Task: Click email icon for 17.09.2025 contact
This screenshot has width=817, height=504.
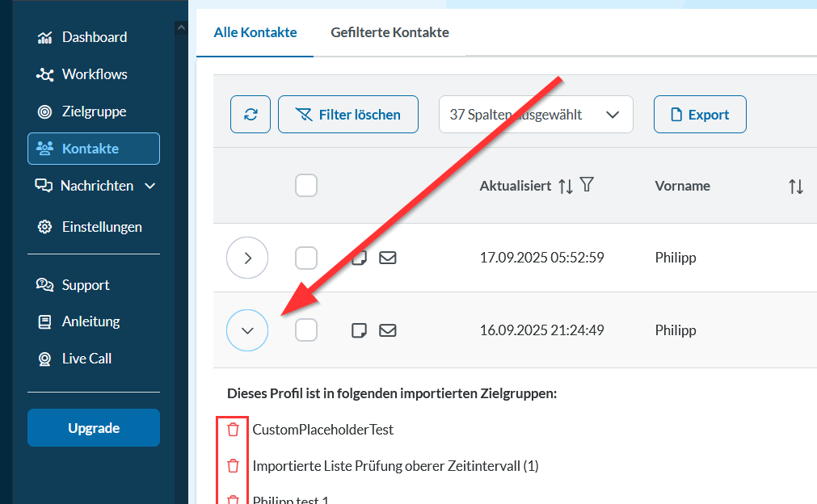Action: pos(388,258)
